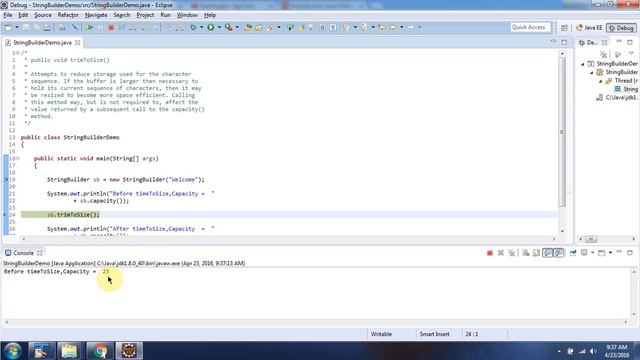640x360 pixels.
Task: Click the Console horizontal scrollbar
Action: click(x=316, y=322)
